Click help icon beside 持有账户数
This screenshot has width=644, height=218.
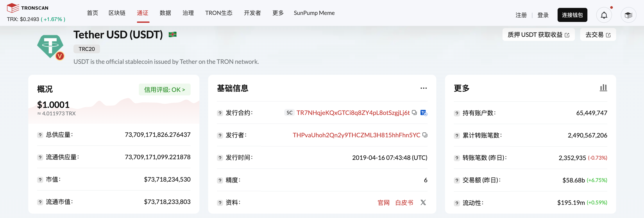pyautogui.click(x=457, y=113)
